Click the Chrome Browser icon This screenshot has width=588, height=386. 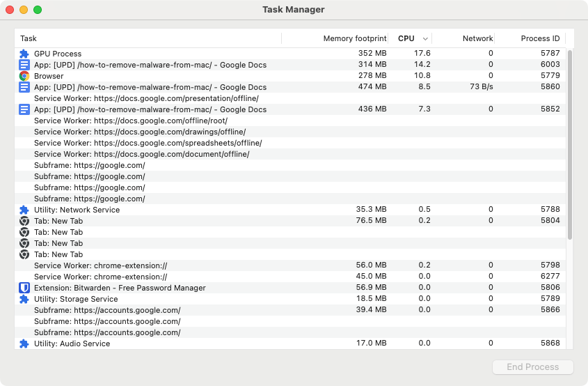pyautogui.click(x=24, y=76)
